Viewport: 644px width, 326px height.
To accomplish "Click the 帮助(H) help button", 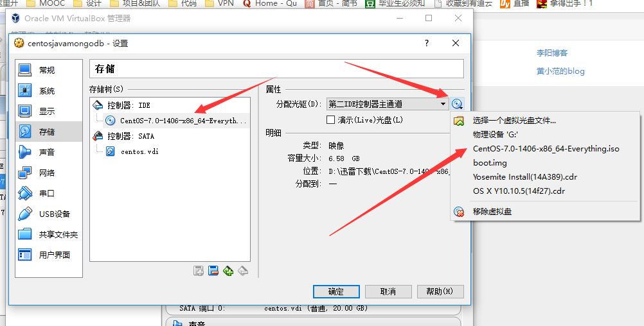I will (440, 291).
